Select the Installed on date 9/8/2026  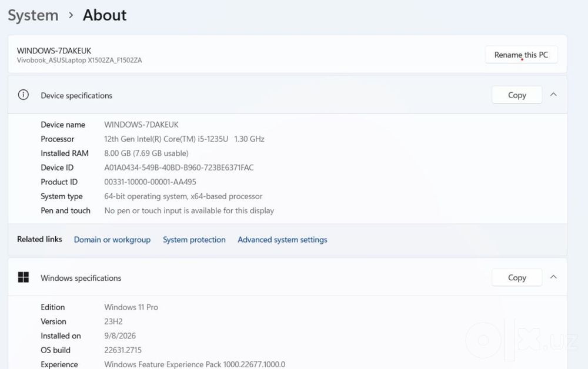[x=120, y=336]
